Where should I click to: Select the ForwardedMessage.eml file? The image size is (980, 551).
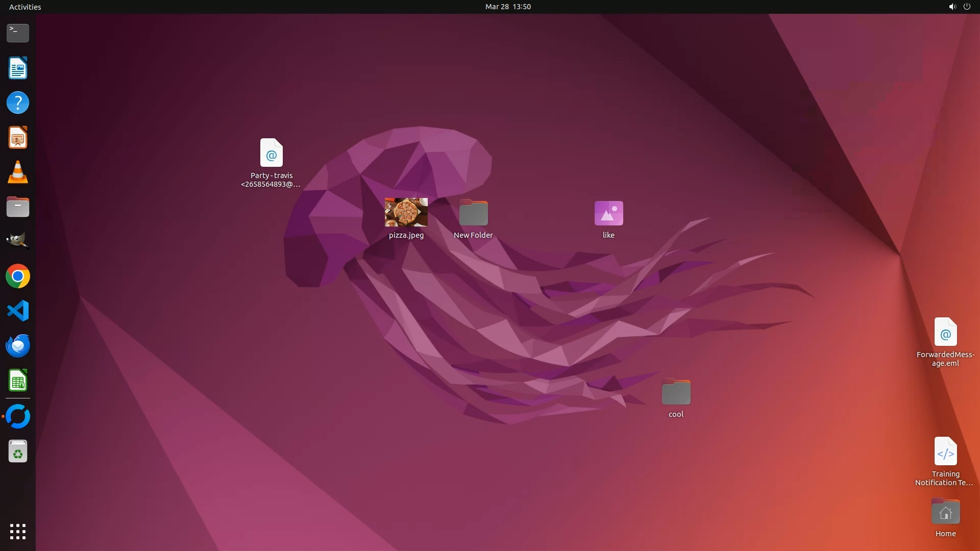pyautogui.click(x=945, y=333)
